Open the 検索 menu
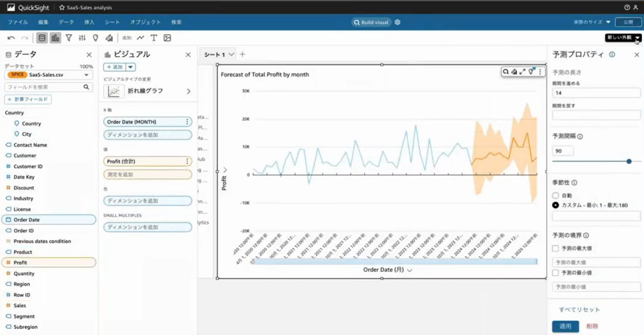This screenshot has height=335, width=644. point(176,22)
